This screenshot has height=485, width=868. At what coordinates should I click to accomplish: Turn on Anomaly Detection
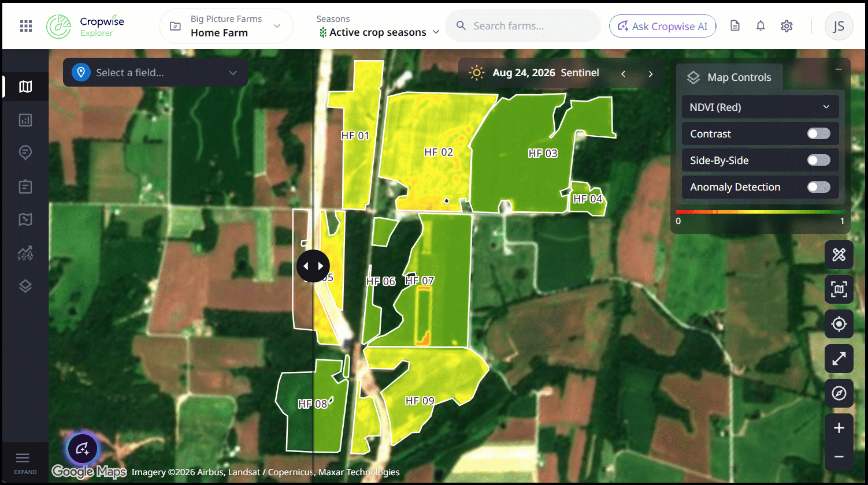point(818,187)
